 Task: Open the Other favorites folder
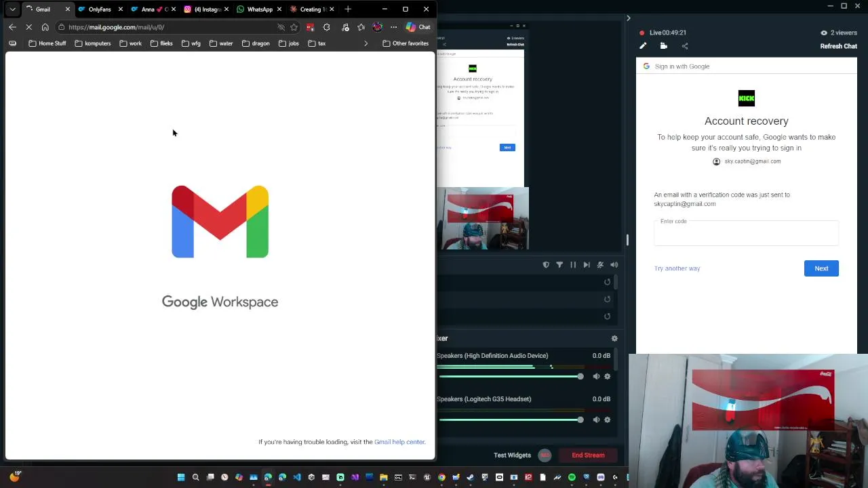coord(406,43)
